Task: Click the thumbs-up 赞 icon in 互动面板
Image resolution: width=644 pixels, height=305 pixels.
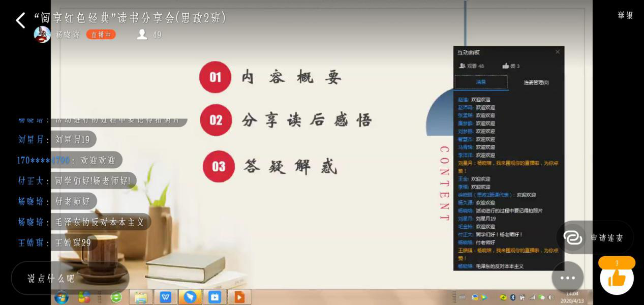Action: (x=506, y=66)
